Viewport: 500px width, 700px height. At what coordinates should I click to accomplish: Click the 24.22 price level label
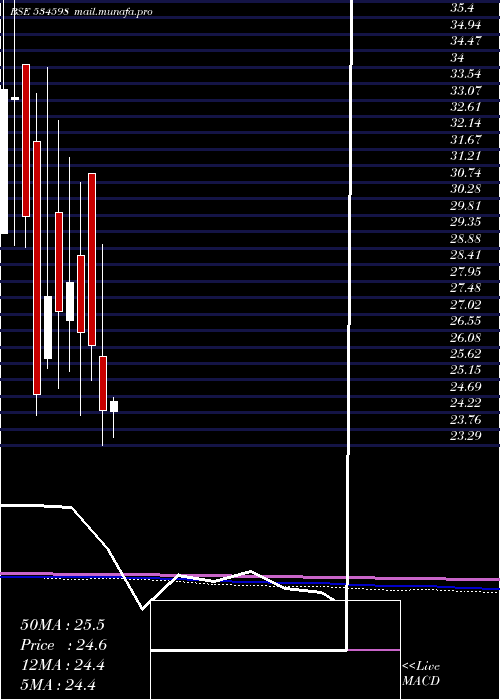click(x=466, y=403)
